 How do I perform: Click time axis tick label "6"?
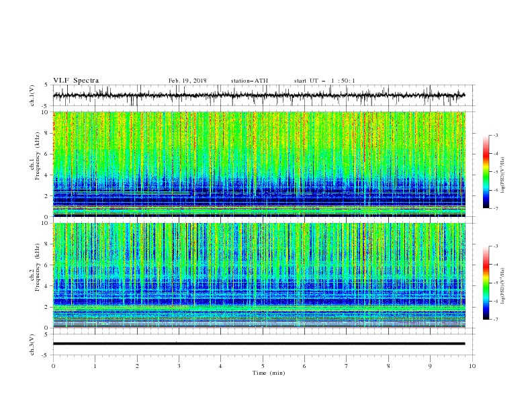pyautogui.click(x=304, y=366)
